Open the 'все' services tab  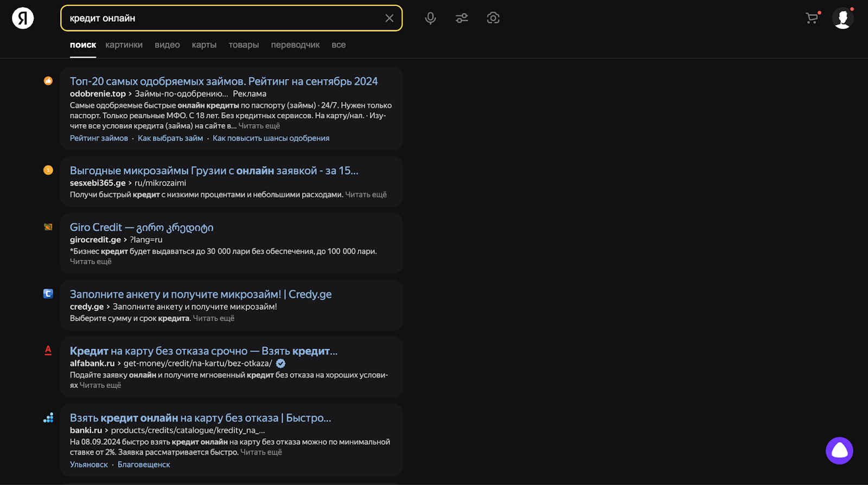(339, 45)
